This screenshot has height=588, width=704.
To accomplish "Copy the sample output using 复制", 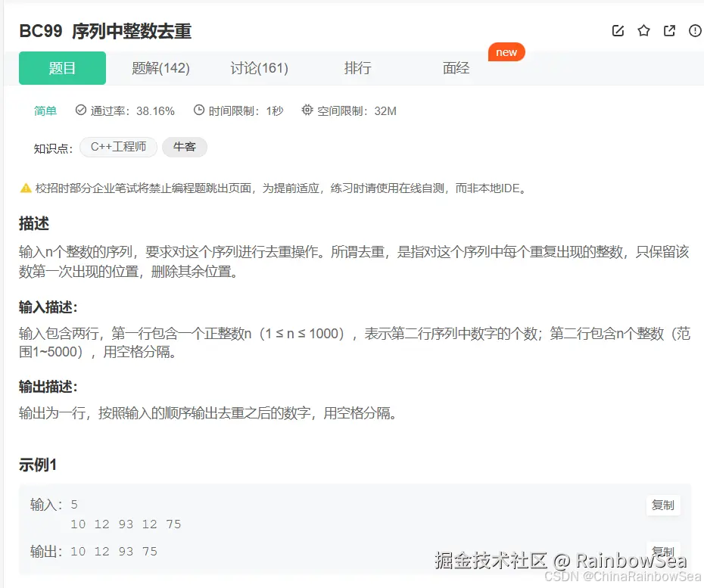I will 662,550.
